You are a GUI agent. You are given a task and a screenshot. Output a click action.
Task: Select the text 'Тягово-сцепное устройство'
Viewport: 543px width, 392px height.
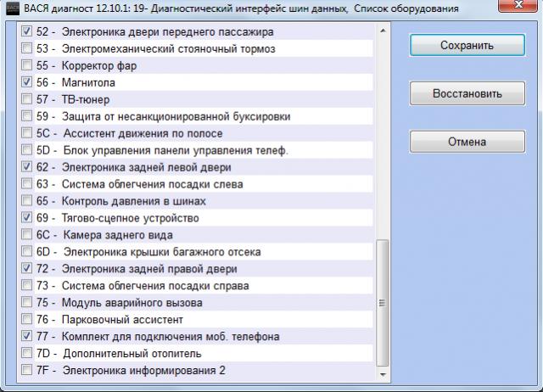pyautogui.click(x=130, y=218)
